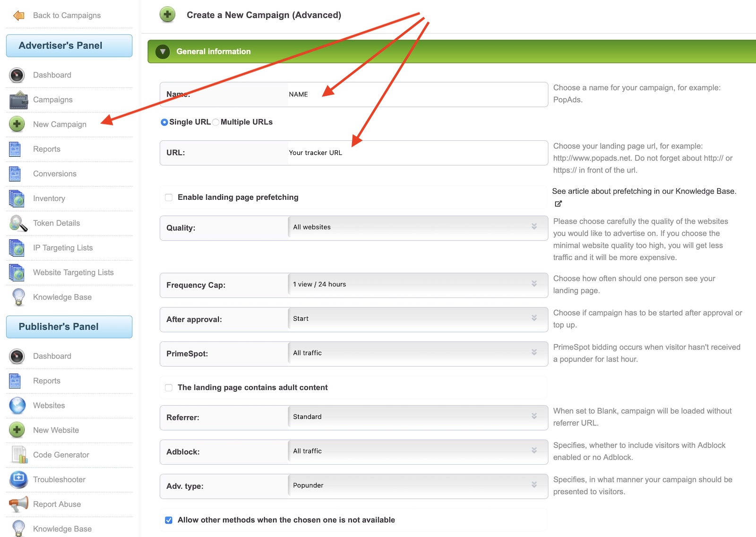The image size is (756, 537).
Task: Click the Websites globe icon
Action: pos(17,405)
